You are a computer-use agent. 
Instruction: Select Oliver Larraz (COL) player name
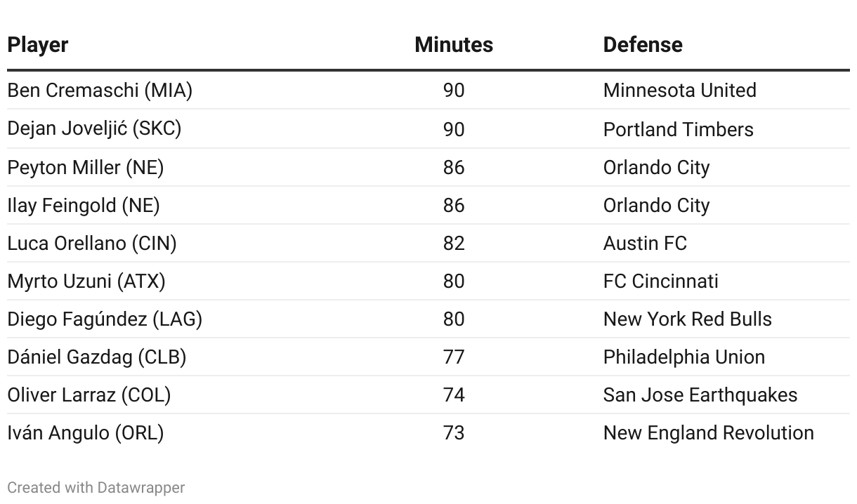(89, 395)
